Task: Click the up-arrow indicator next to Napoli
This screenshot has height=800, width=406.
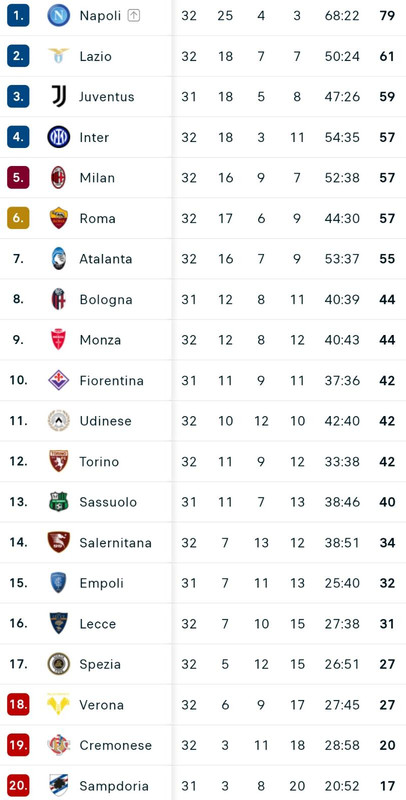Action: 134,16
